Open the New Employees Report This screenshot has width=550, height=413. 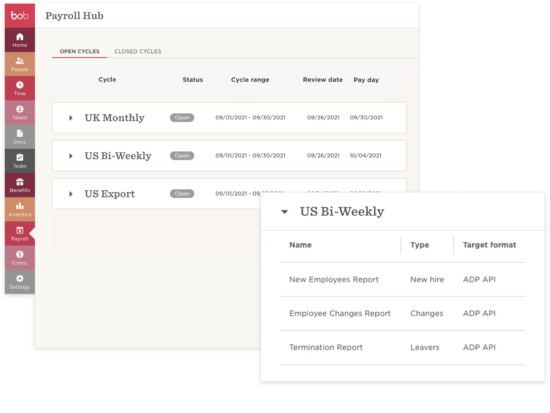tap(334, 280)
